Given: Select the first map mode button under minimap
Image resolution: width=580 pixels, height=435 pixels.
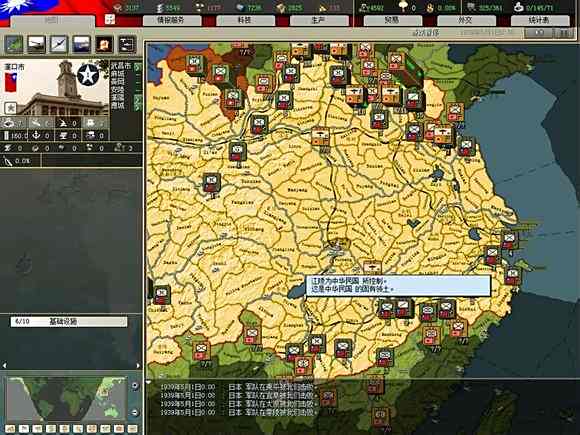Looking at the screenshot, I should pyautogui.click(x=10, y=429).
